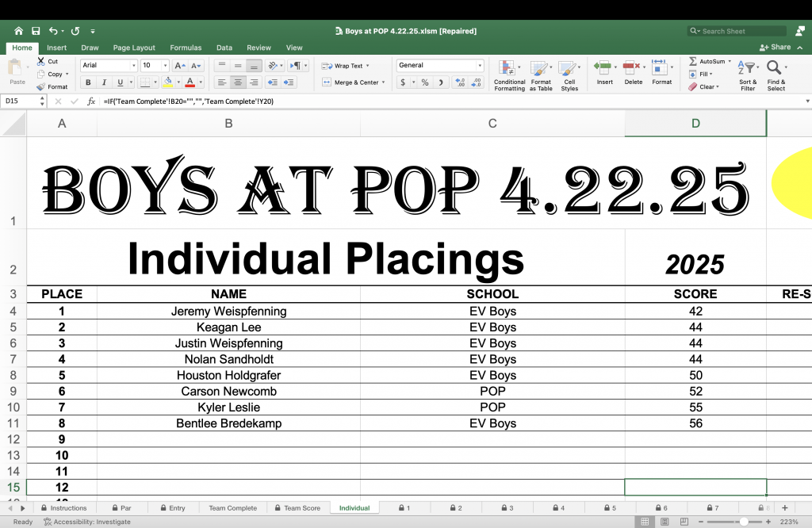Click the zoom out minus button
Image resolution: width=812 pixels, height=528 pixels.
click(701, 522)
